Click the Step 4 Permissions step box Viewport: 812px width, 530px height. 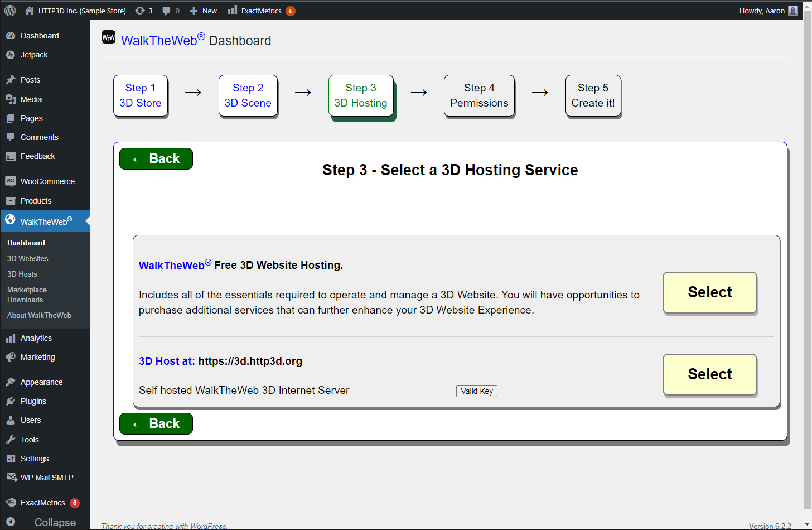(x=479, y=95)
